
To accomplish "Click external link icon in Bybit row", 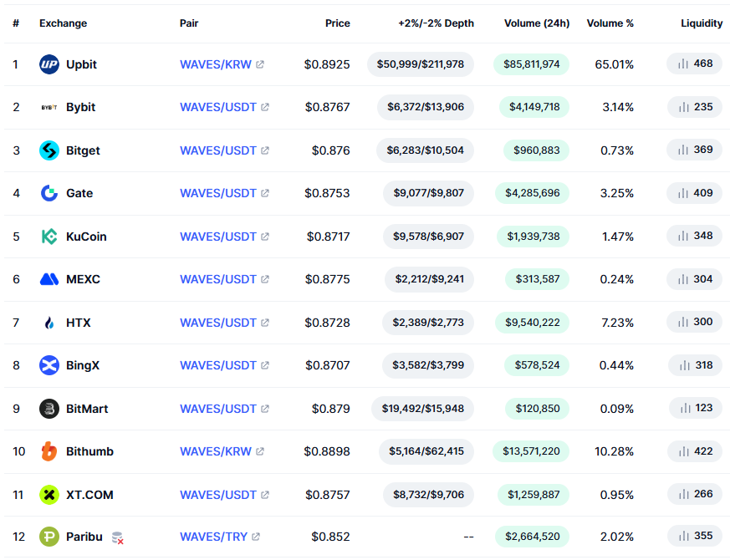I will 265,108.
